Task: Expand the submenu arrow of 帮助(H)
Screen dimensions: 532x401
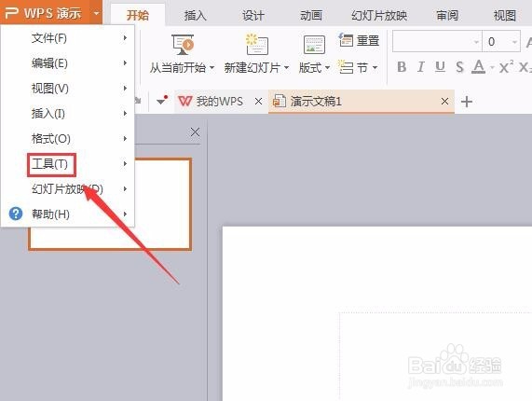Action: (125, 214)
